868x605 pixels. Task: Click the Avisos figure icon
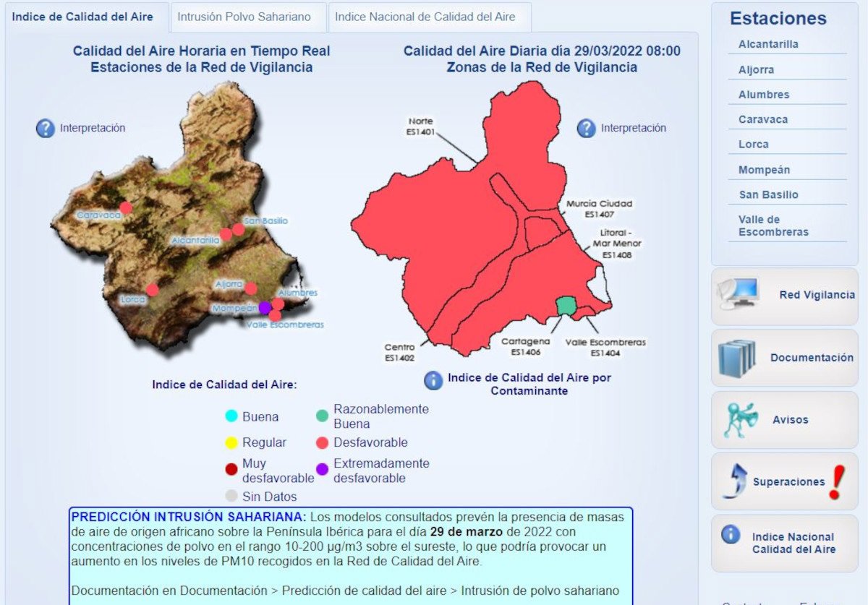(x=740, y=419)
